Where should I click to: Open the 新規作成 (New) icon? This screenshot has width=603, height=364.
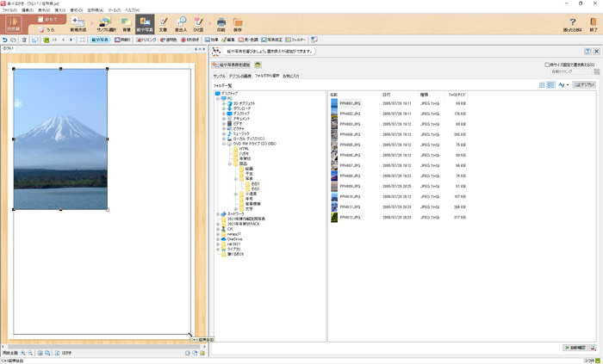[x=78, y=23]
